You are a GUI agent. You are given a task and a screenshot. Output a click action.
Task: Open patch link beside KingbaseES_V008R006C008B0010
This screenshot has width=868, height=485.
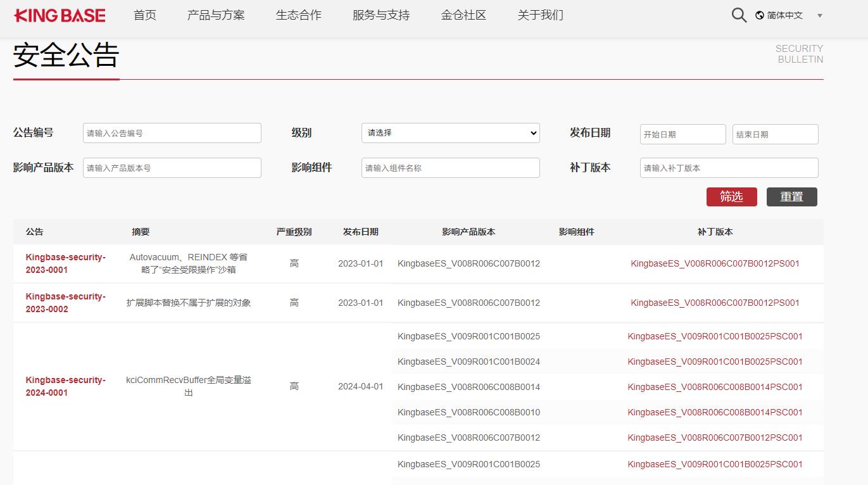point(715,412)
